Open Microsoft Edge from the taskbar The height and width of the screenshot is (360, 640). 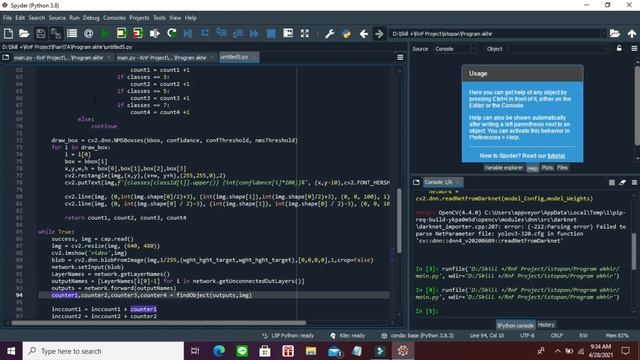[219, 351]
